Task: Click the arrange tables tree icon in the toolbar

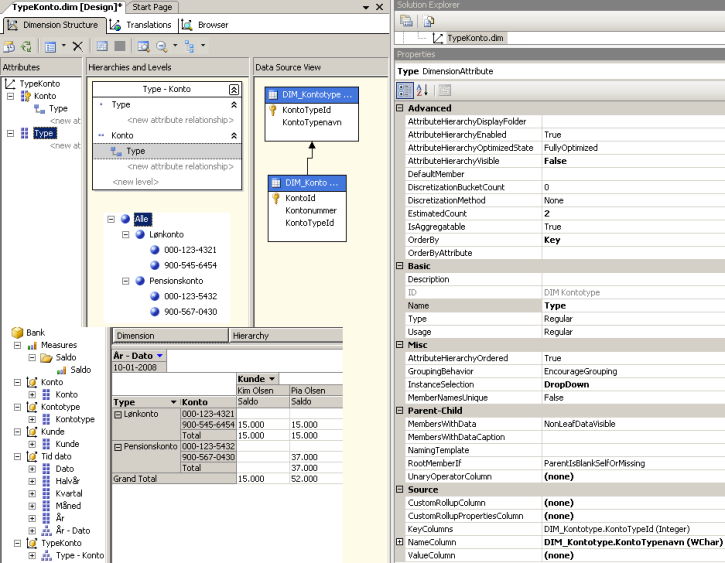Action: point(190,46)
